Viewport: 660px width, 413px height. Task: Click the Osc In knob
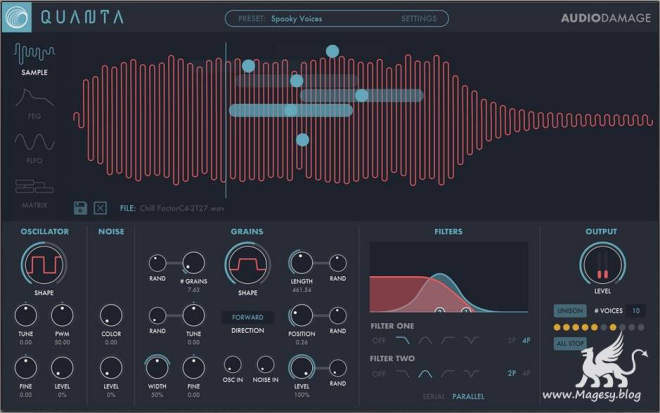(x=233, y=365)
